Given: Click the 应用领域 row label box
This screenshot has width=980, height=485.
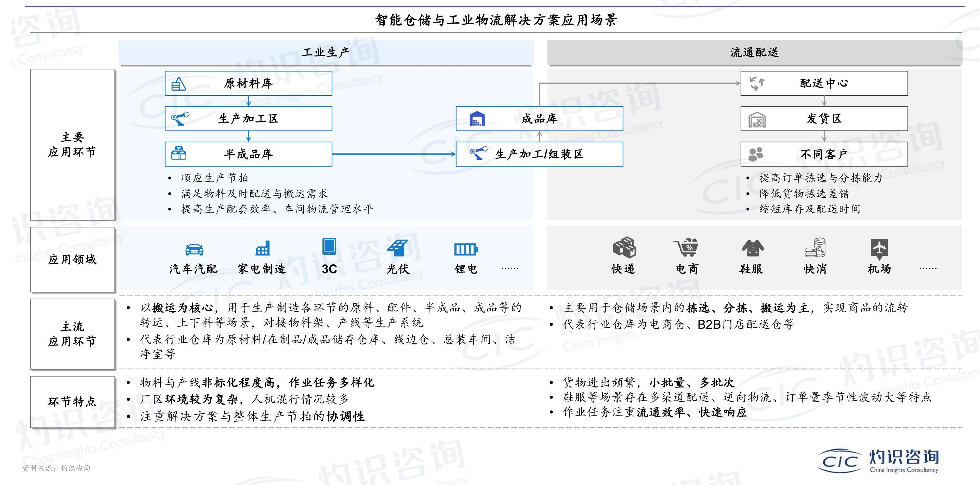Looking at the screenshot, I should point(72,260).
